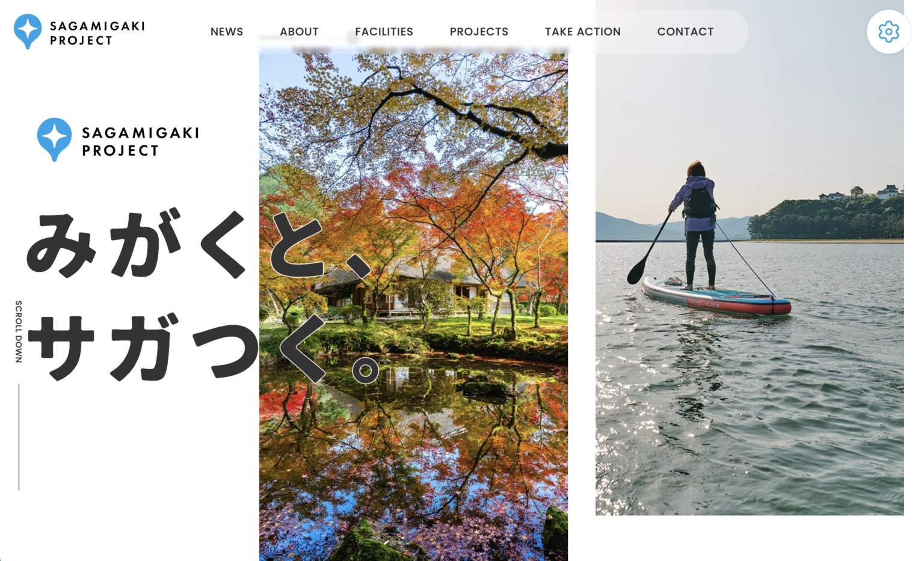Select the paddleboarder lake photo

[x=750, y=257]
